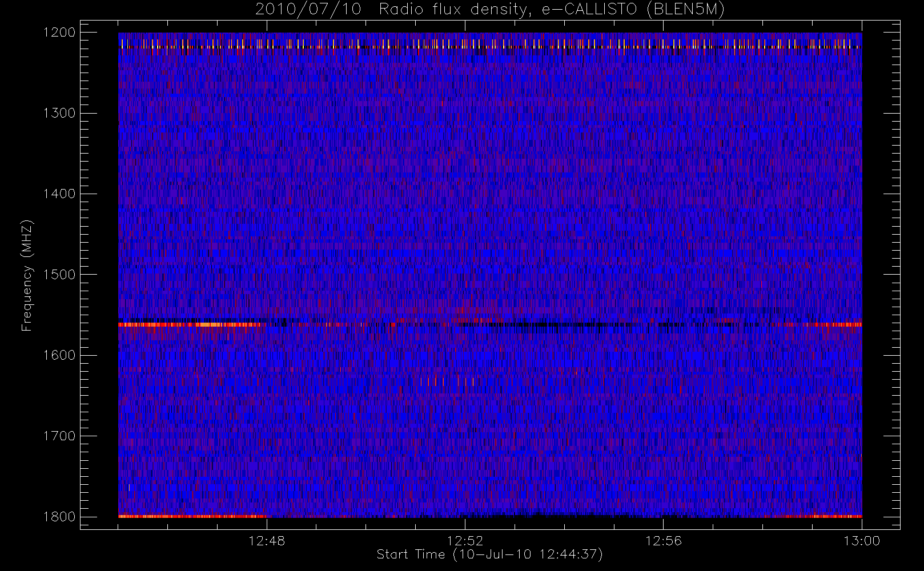The width and height of the screenshot is (924, 571).
Task: Click the 12:56 time tick label
Action: (x=663, y=541)
